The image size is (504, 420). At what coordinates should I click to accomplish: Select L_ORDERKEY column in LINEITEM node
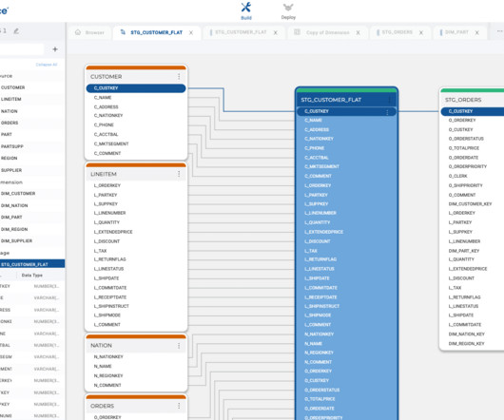(107, 185)
